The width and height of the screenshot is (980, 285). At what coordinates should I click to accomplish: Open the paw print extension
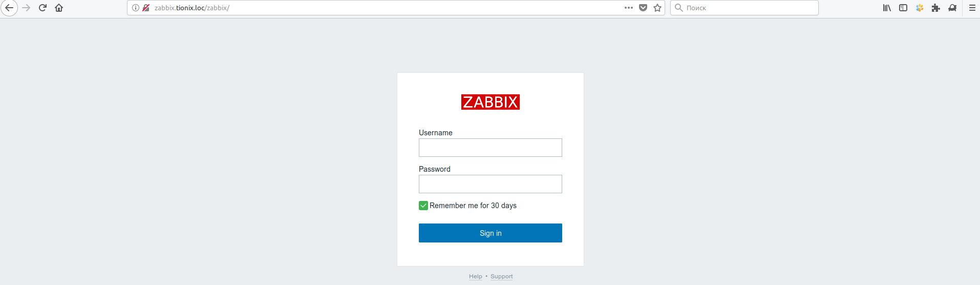[x=920, y=8]
